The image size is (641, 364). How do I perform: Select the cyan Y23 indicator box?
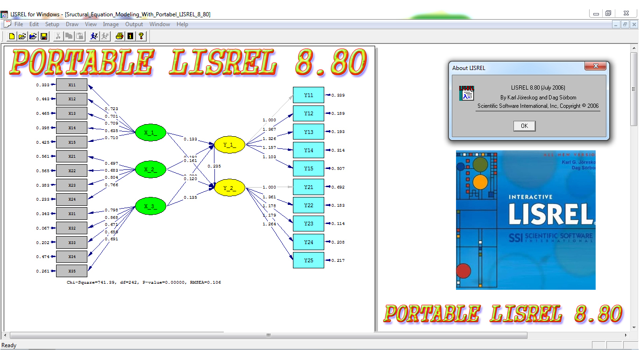click(308, 224)
